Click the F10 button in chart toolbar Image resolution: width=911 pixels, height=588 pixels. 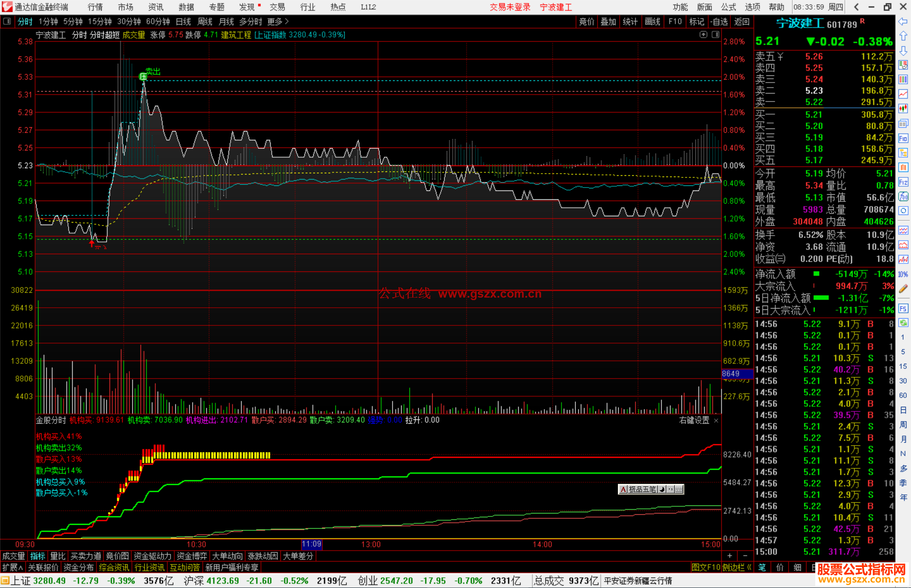click(x=675, y=21)
